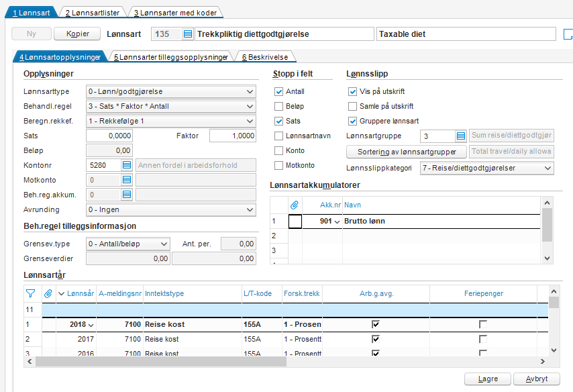Check Feriepenger checkbox in the 2017 row
Screen dimensions: 573x392
point(483,339)
